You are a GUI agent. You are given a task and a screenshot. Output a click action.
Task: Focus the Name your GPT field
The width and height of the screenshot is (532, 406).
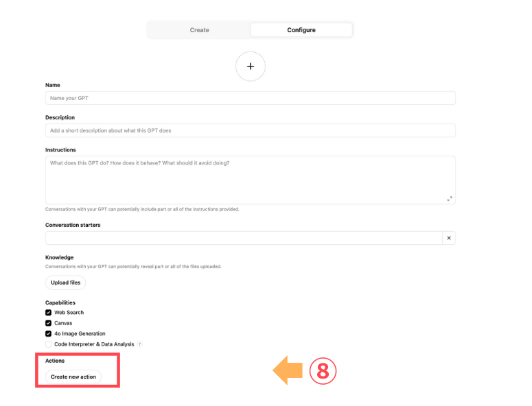click(251, 98)
